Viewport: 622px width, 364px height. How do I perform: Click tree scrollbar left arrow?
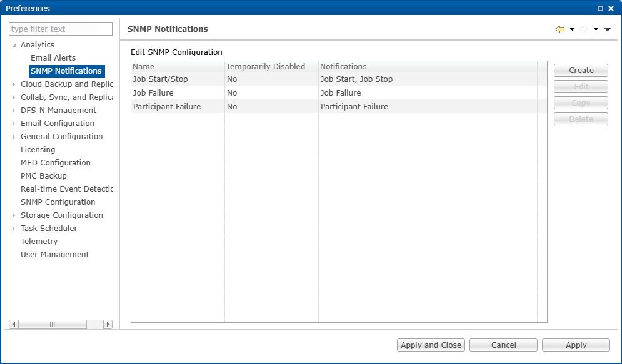(14, 325)
